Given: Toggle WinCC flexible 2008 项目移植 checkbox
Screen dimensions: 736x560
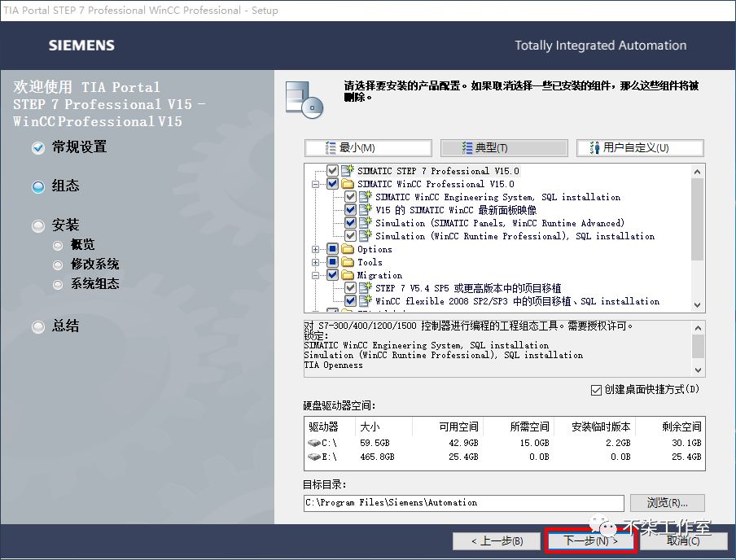Looking at the screenshot, I should tap(350, 300).
